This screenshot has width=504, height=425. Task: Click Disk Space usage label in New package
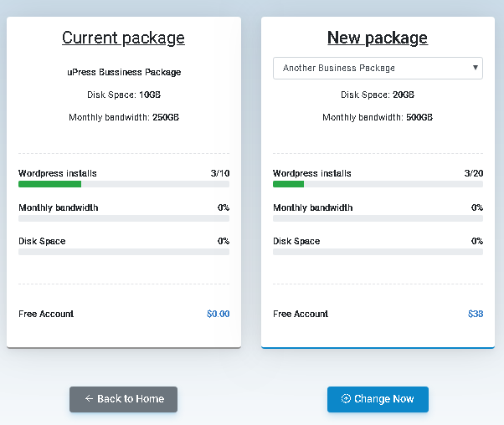[296, 241]
